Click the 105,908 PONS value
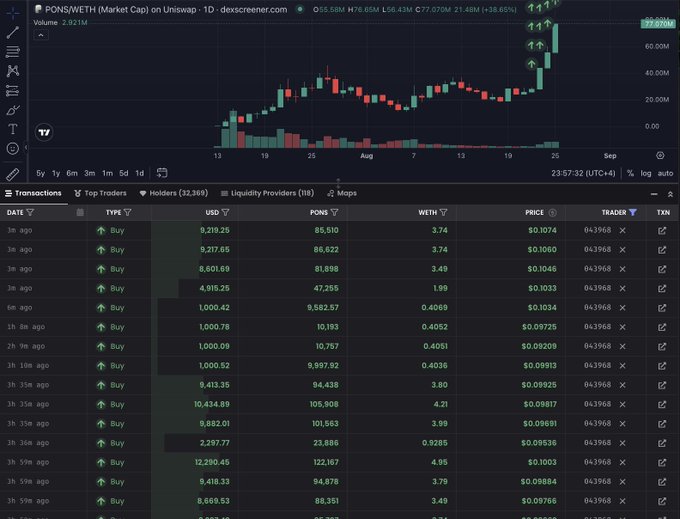680x519 pixels. click(x=324, y=405)
